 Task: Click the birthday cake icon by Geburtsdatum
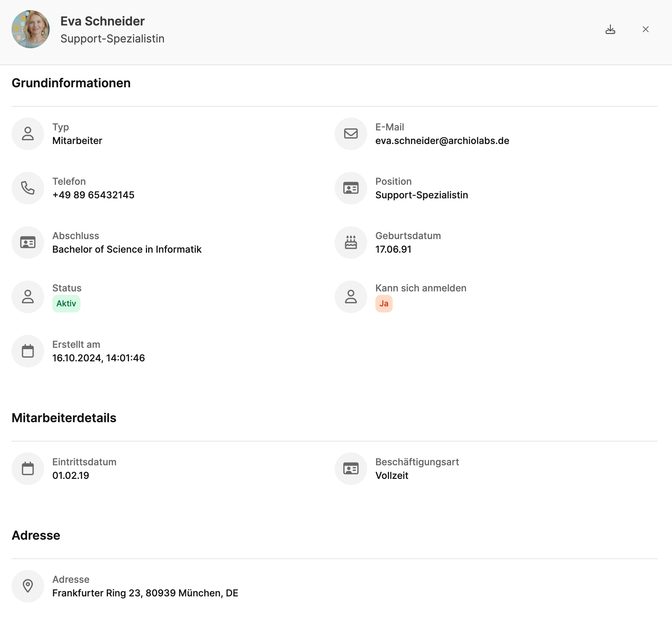coord(351,242)
